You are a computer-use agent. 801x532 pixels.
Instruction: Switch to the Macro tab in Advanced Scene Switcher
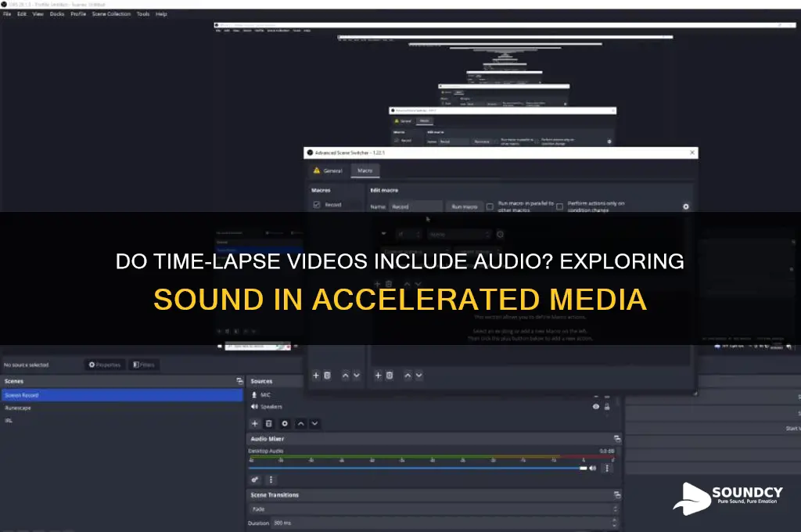(x=365, y=171)
